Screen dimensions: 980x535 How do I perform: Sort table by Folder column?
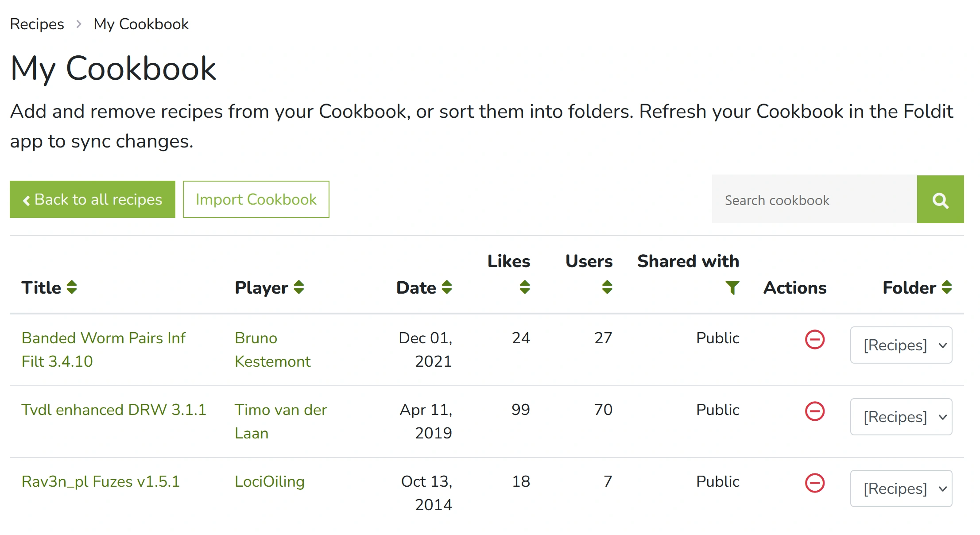coord(947,287)
